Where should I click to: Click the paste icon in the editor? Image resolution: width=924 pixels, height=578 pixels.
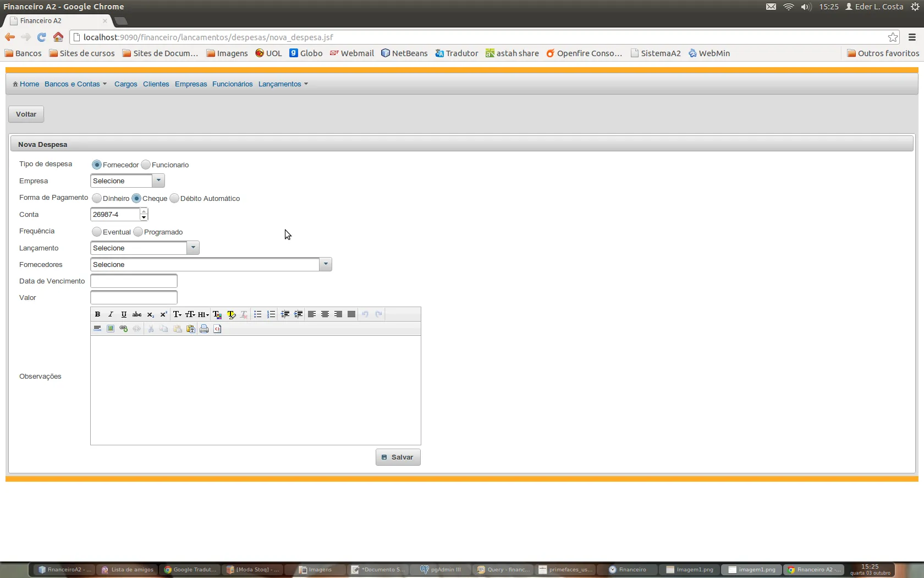coord(177,329)
